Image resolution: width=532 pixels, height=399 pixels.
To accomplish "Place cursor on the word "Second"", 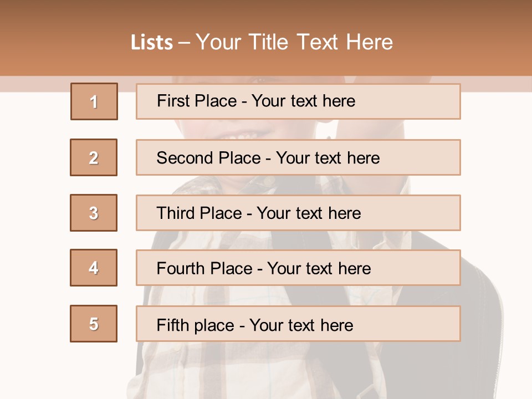I will 185,158.
